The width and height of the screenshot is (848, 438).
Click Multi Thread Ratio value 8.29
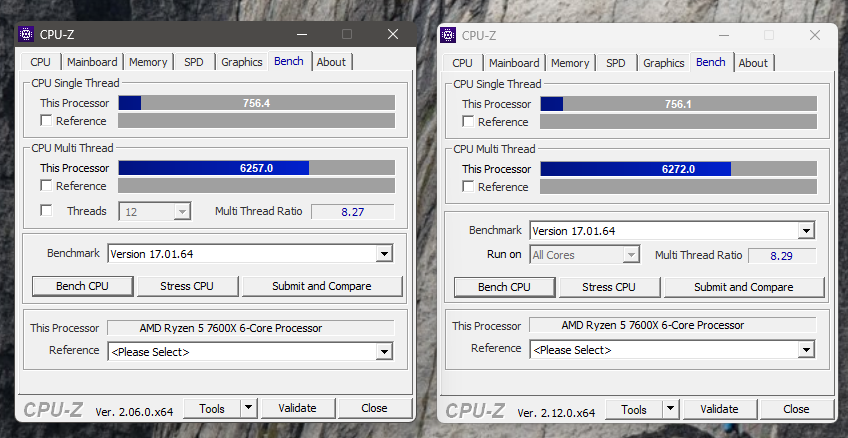coord(781,256)
